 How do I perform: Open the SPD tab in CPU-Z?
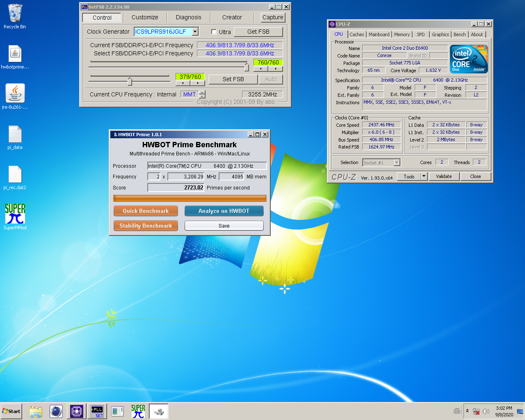[x=421, y=34]
